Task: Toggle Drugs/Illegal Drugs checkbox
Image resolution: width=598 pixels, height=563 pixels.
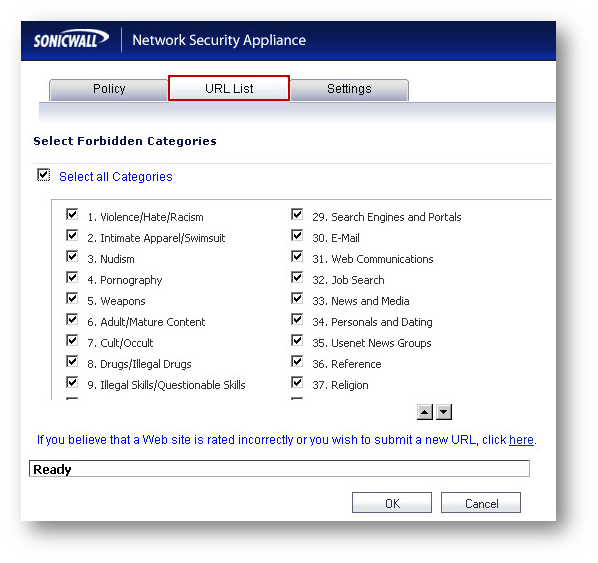Action: coord(72,361)
